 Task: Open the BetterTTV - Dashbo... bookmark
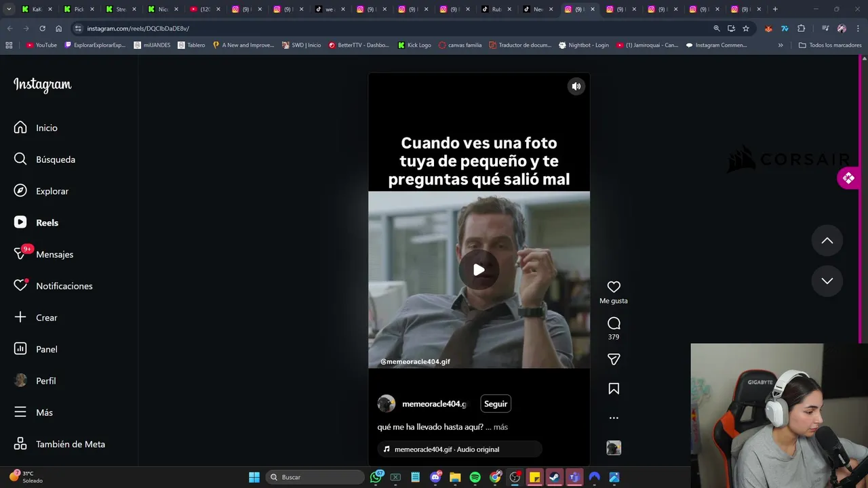359,45
